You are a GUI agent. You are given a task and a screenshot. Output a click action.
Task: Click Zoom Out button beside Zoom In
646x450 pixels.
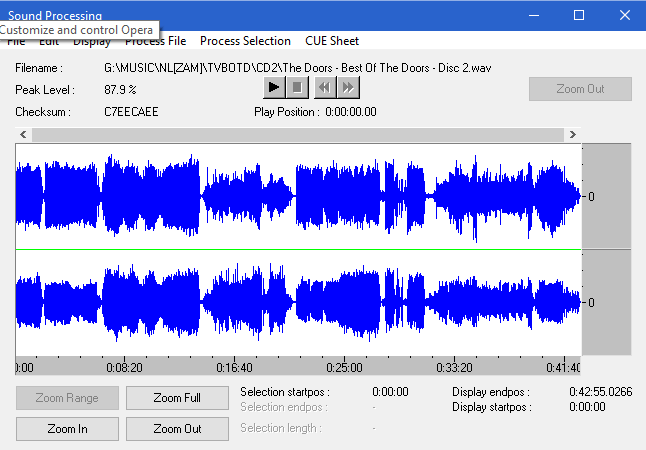coord(177,429)
